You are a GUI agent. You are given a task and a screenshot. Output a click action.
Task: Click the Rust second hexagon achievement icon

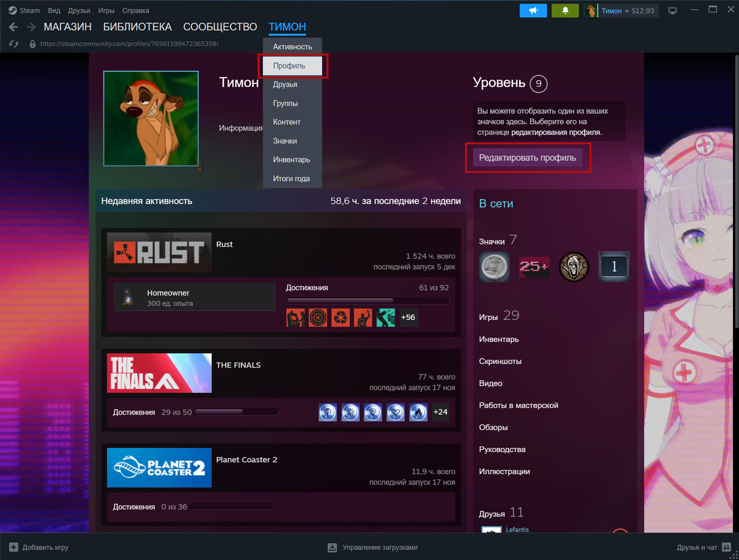(x=318, y=317)
